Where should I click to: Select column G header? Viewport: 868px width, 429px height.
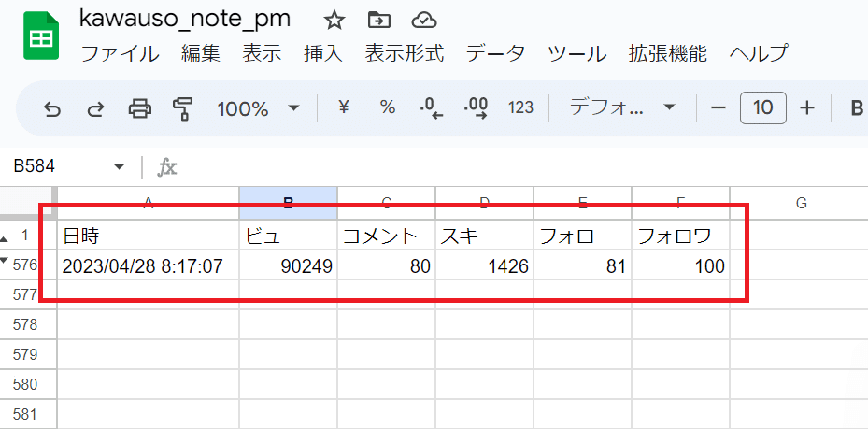tap(801, 203)
